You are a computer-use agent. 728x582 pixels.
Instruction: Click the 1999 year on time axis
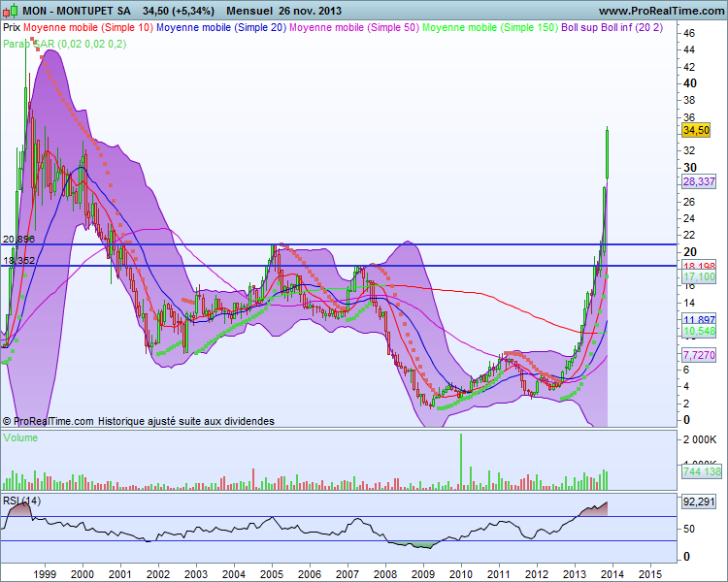coord(45,574)
